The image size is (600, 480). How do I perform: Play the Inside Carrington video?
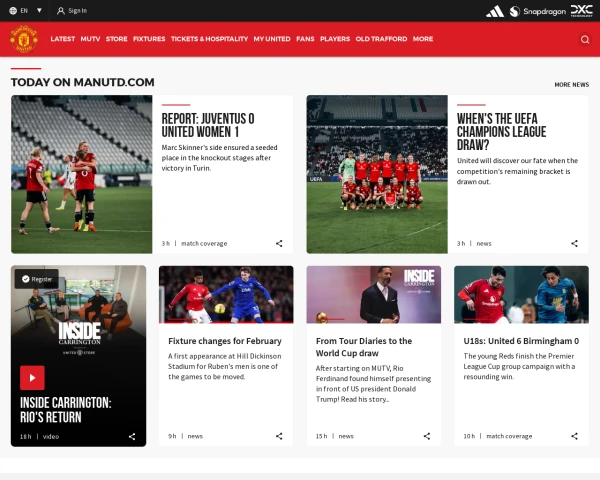32,377
